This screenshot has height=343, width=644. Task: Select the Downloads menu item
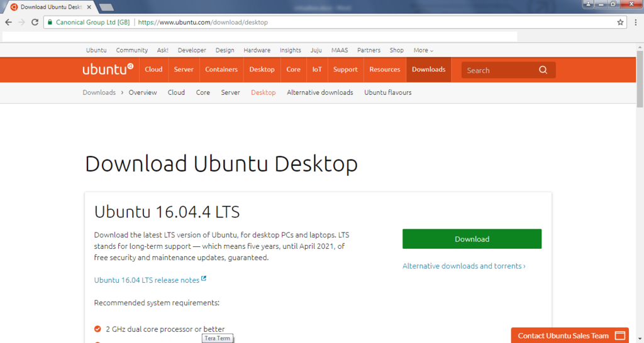(x=428, y=69)
